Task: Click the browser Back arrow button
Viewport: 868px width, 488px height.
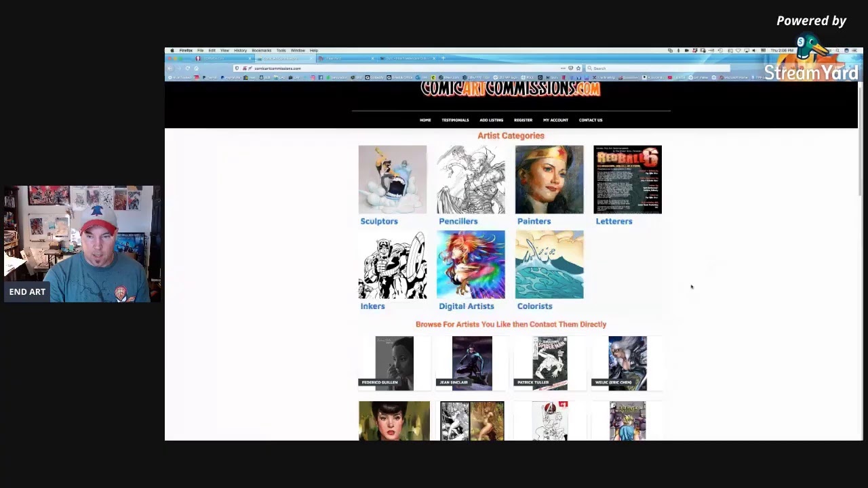Action: (x=170, y=68)
